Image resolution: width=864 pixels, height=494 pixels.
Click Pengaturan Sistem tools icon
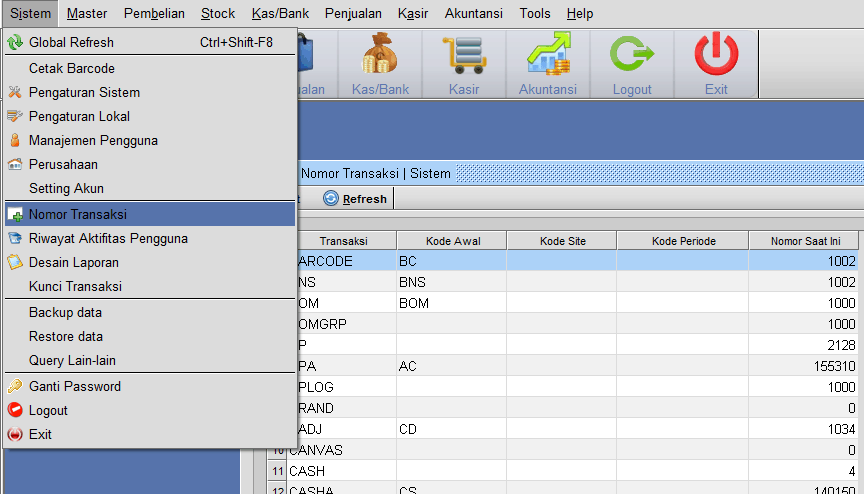pyautogui.click(x=15, y=93)
